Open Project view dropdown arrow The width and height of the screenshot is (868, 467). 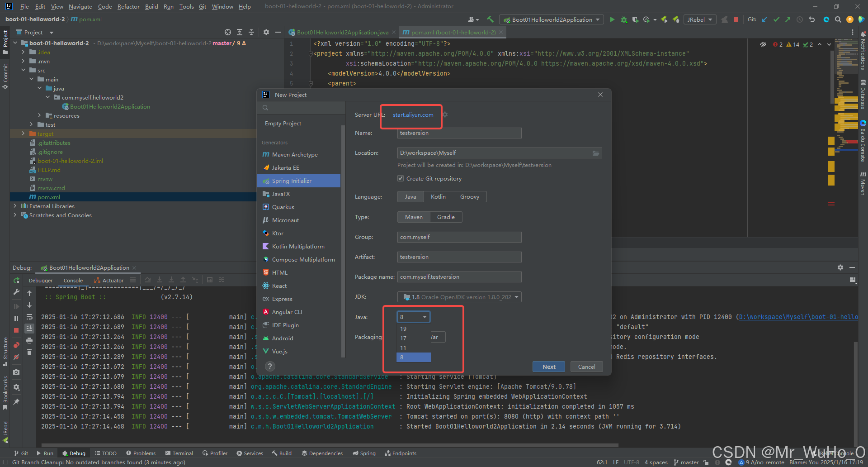[x=52, y=33]
